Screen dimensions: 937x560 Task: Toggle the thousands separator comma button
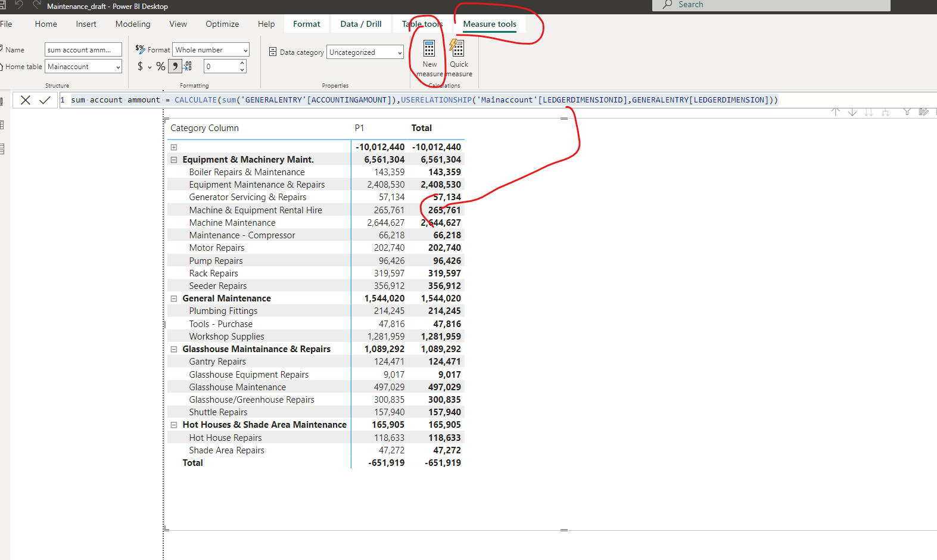tap(175, 66)
